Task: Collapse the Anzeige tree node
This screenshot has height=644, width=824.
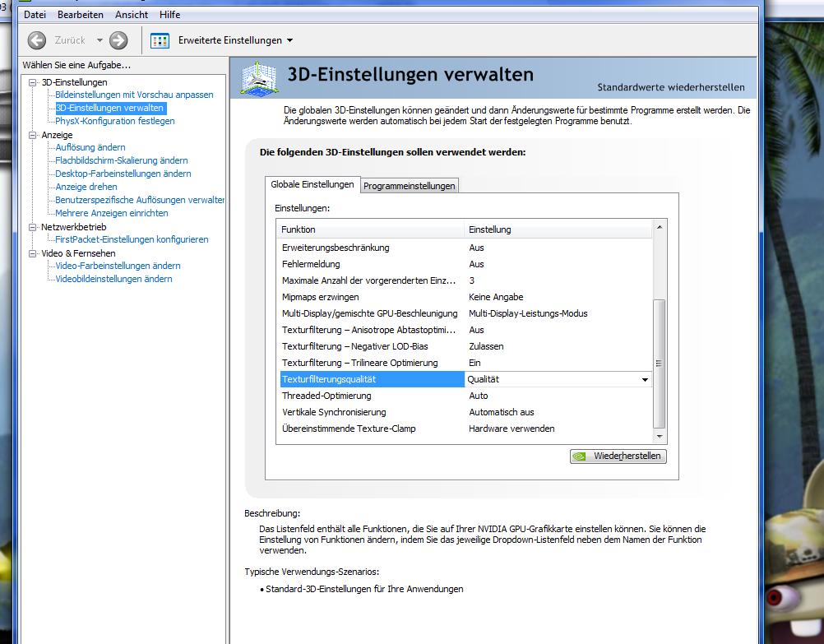Action: coord(33,135)
